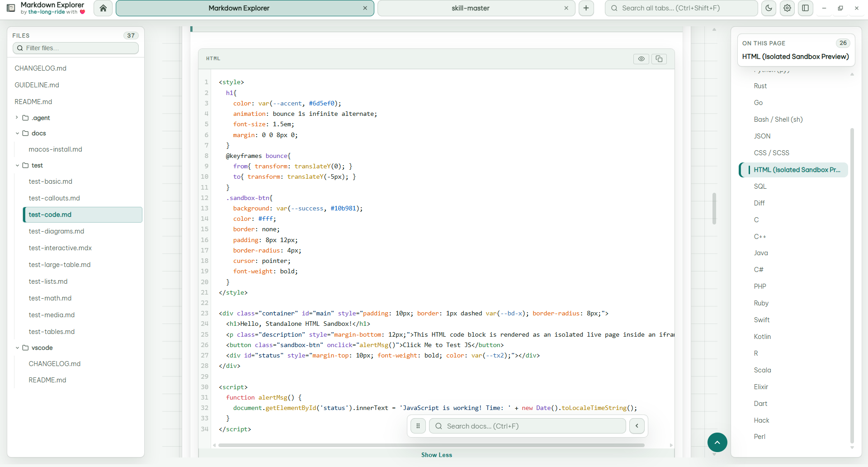Image resolution: width=868 pixels, height=467 pixels.
Task: Select test-code.md file
Action: pyautogui.click(x=83, y=214)
